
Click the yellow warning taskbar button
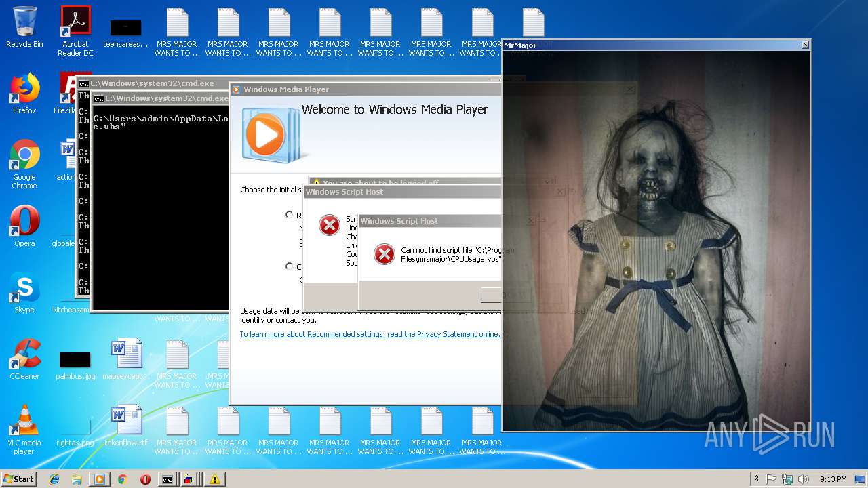point(214,479)
